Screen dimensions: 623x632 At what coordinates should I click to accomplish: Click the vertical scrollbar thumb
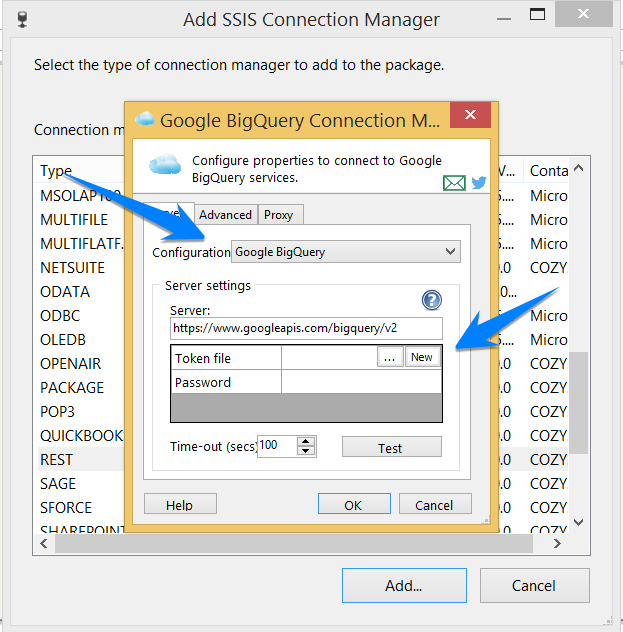click(578, 403)
